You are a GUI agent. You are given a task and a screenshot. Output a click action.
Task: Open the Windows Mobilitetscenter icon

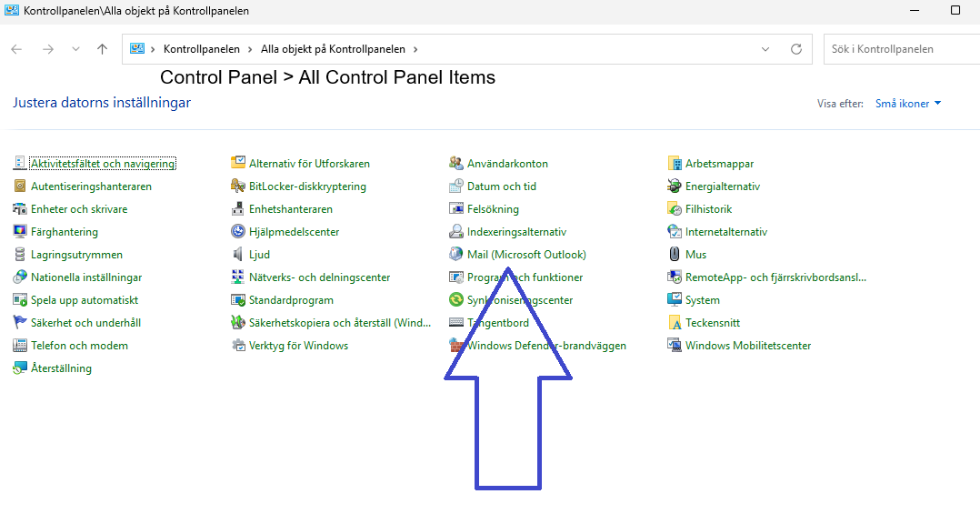(x=675, y=345)
